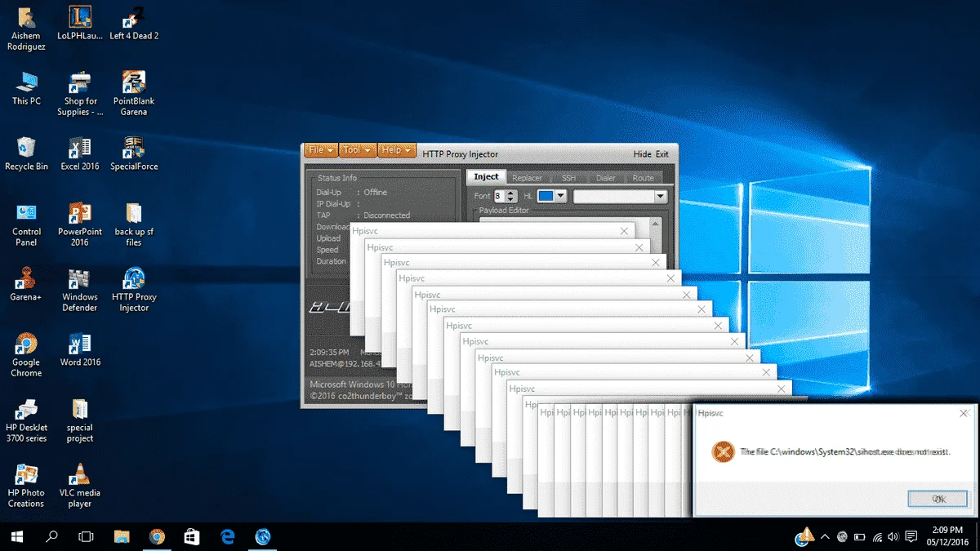This screenshot has height=551, width=980.
Task: Show hidden system tray icons
Action: click(825, 536)
